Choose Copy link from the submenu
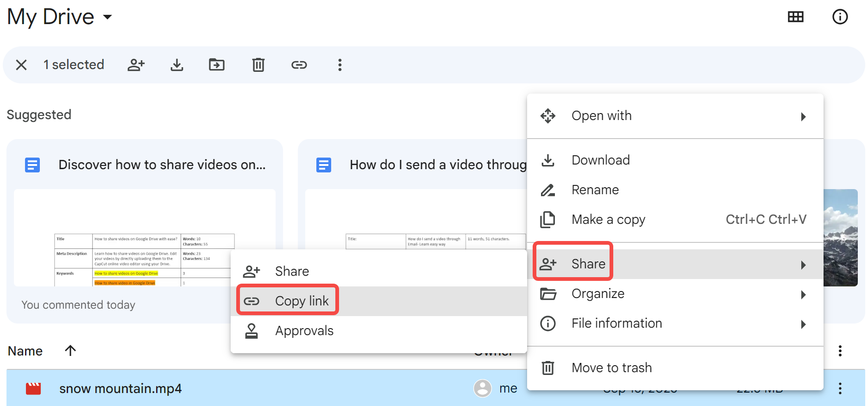The image size is (868, 406). (301, 301)
